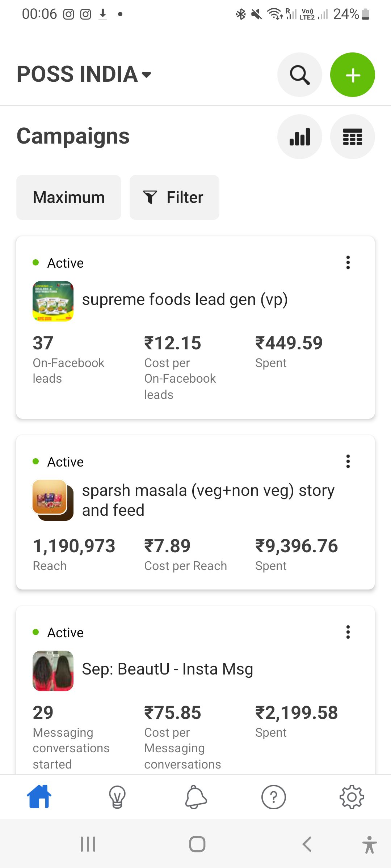The height and width of the screenshot is (868, 391).
Task: Open three-dot menu for sparsh masala campaign
Action: point(348,461)
